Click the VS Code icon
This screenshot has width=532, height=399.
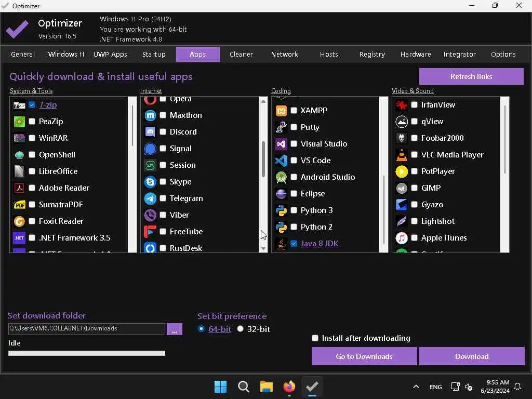[281, 161]
